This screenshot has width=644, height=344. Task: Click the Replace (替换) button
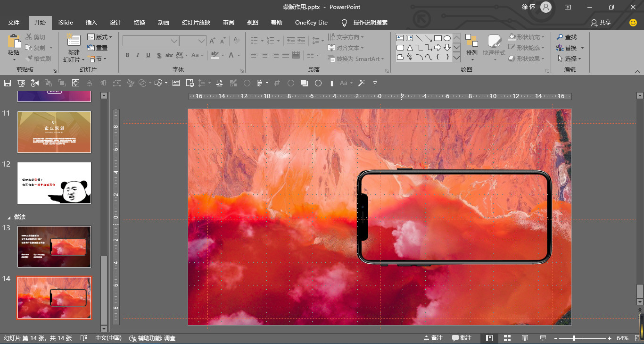click(x=567, y=48)
